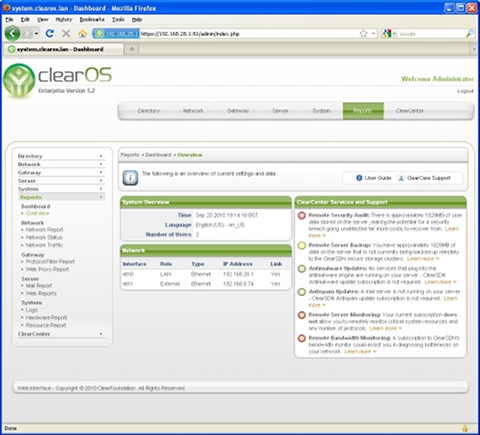Open the list all tabs dropdown
This screenshot has width=480, height=435.
[x=474, y=49]
